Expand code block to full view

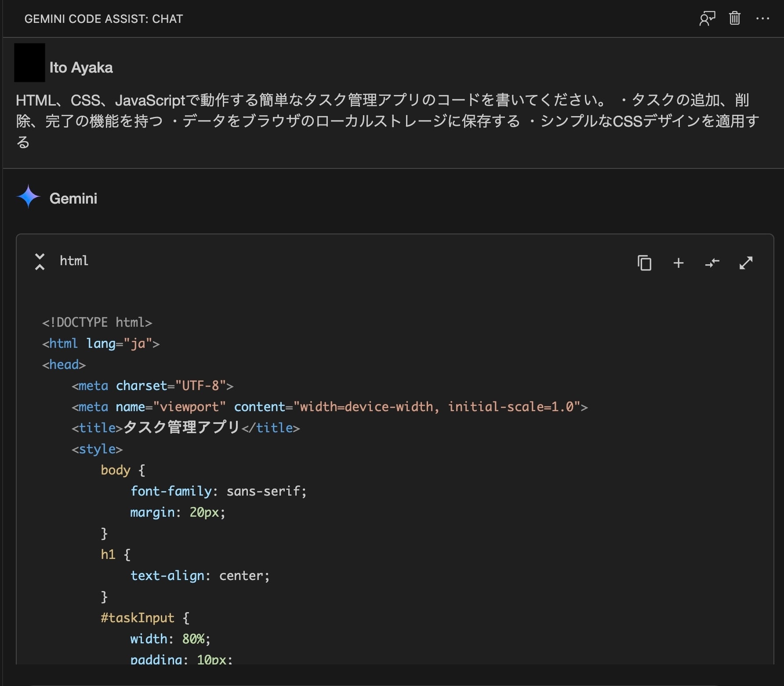[x=746, y=263]
